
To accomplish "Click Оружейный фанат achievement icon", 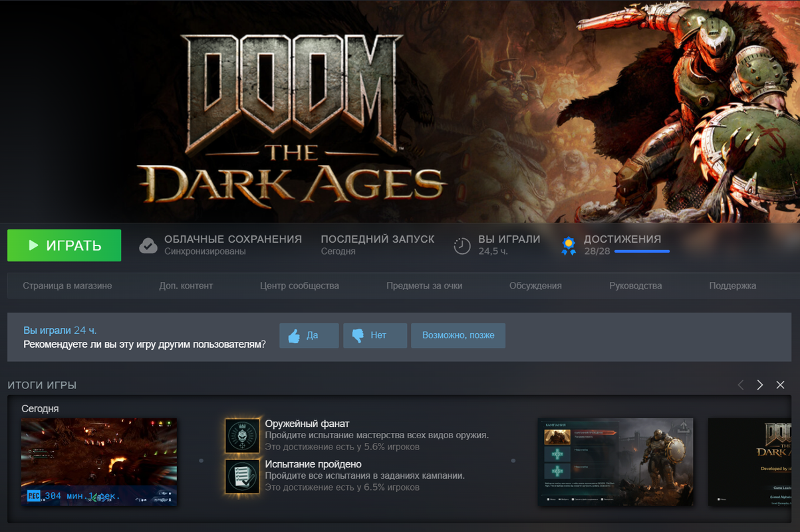I will pyautogui.click(x=242, y=436).
